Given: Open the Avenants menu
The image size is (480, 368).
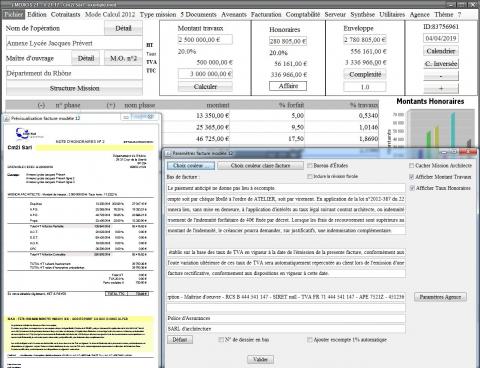Looking at the screenshot, I should 234,14.
